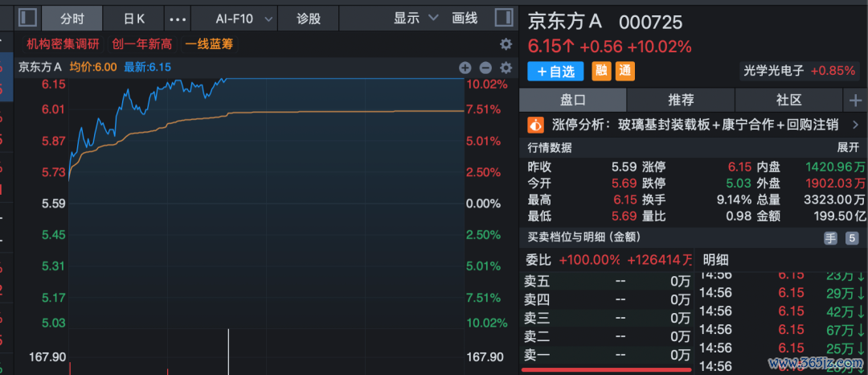Select the 社区 tab

[x=789, y=101]
